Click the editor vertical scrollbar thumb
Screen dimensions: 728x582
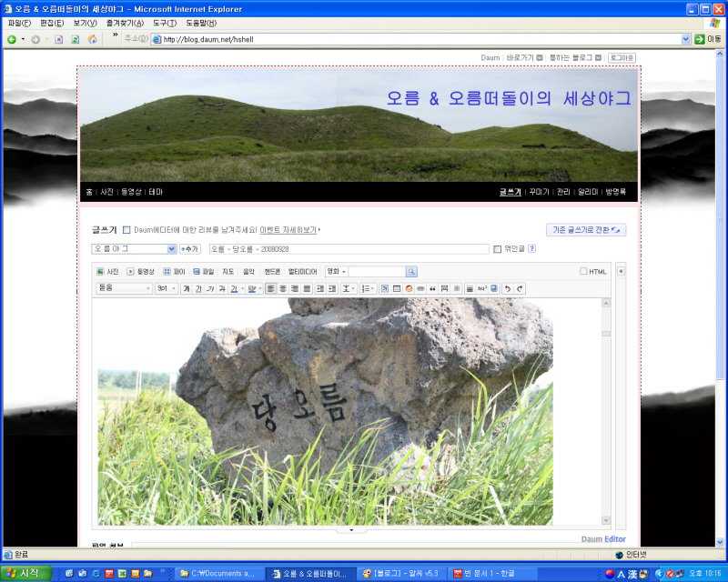[606, 334]
